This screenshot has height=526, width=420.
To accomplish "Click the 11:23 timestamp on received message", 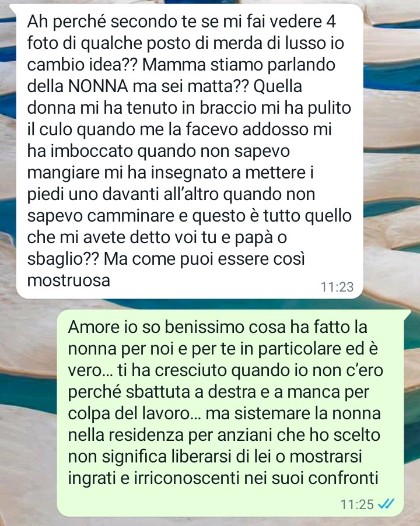I will (337, 287).
